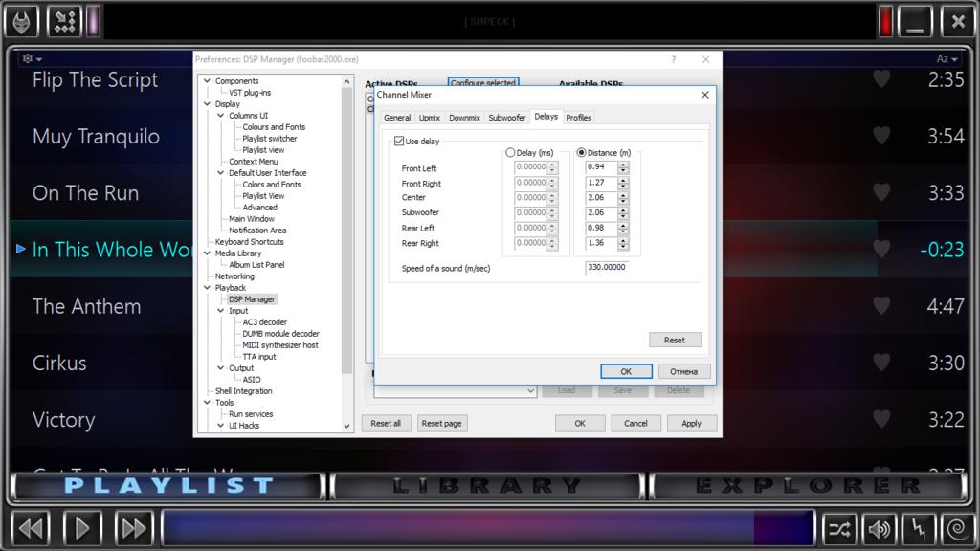The height and width of the screenshot is (551, 980).
Task: Click the Reset button in Channel Mixer
Action: [x=674, y=340]
